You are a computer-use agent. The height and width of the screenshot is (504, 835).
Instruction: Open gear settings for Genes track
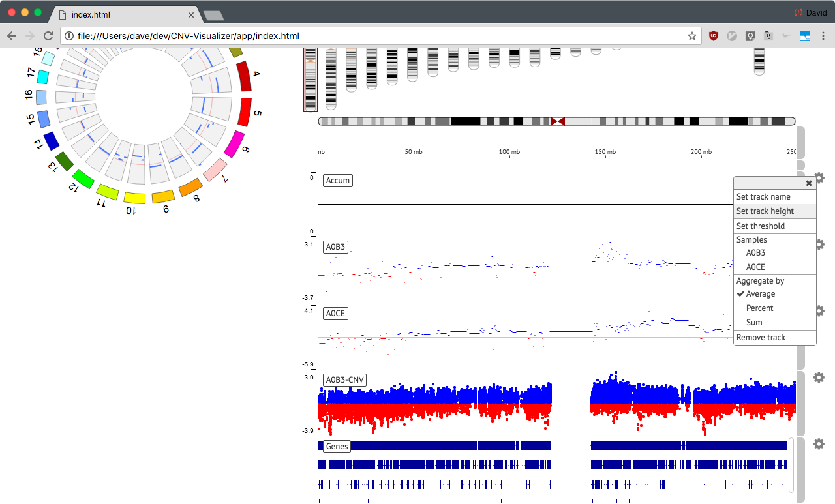[819, 444]
